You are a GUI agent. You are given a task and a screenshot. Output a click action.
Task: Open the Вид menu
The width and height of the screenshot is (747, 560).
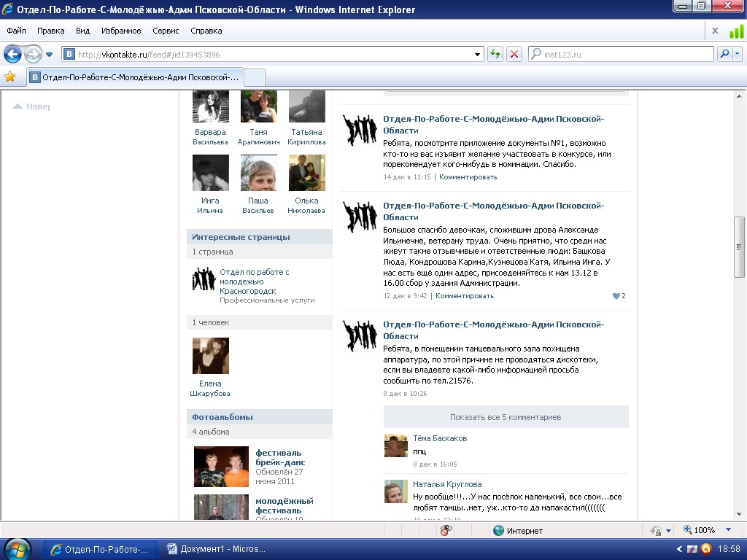[82, 31]
